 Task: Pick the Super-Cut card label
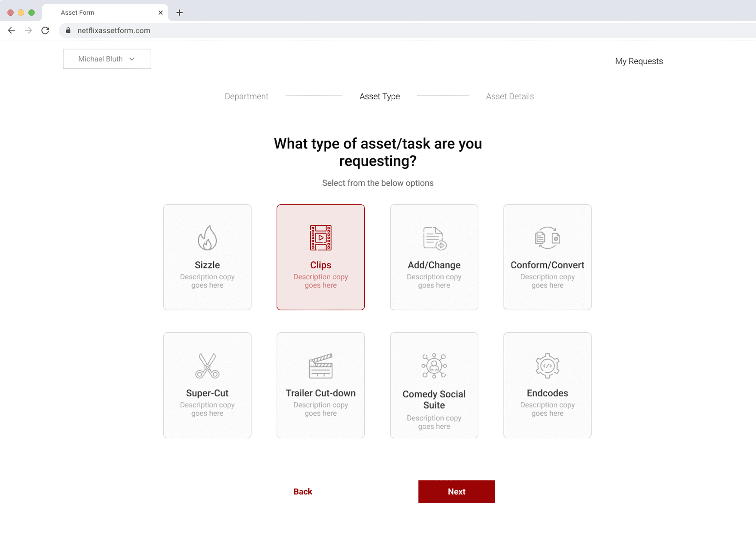point(207,393)
